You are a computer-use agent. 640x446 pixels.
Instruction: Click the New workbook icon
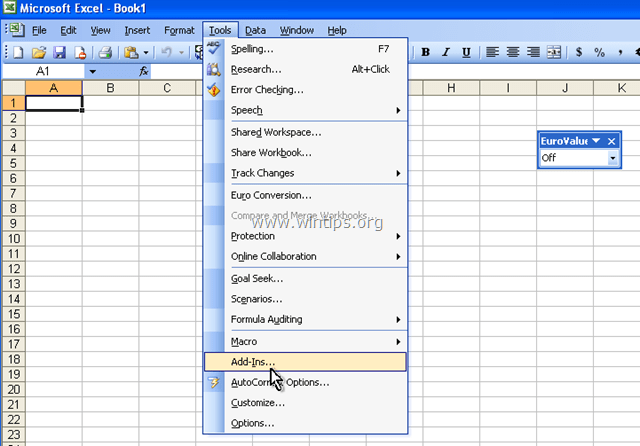click(x=18, y=52)
